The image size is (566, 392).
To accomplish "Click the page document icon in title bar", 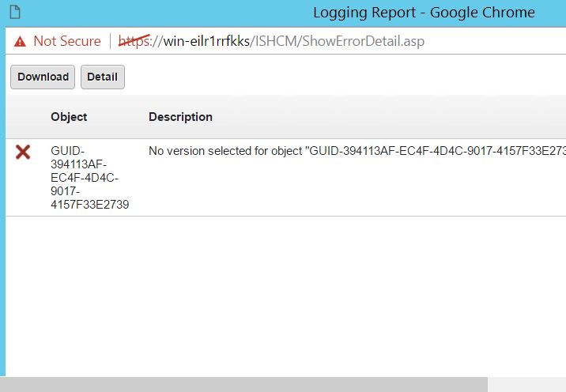I will (15, 13).
